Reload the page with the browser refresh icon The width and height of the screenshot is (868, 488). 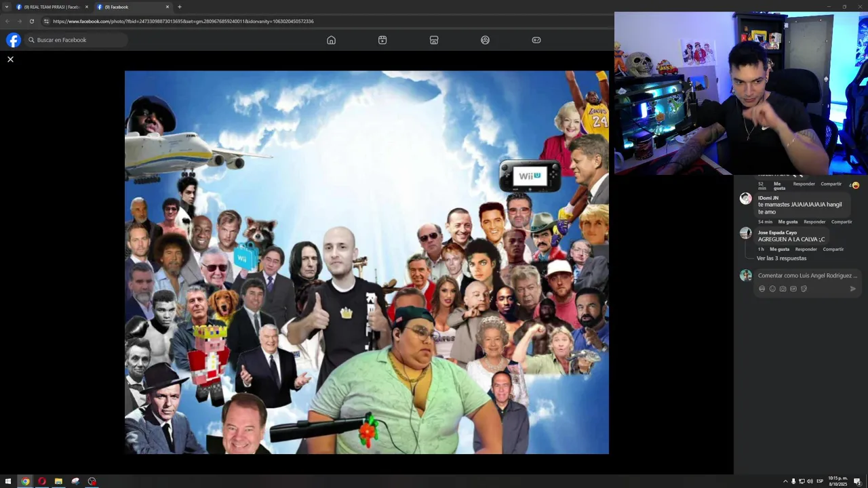pyautogui.click(x=31, y=21)
